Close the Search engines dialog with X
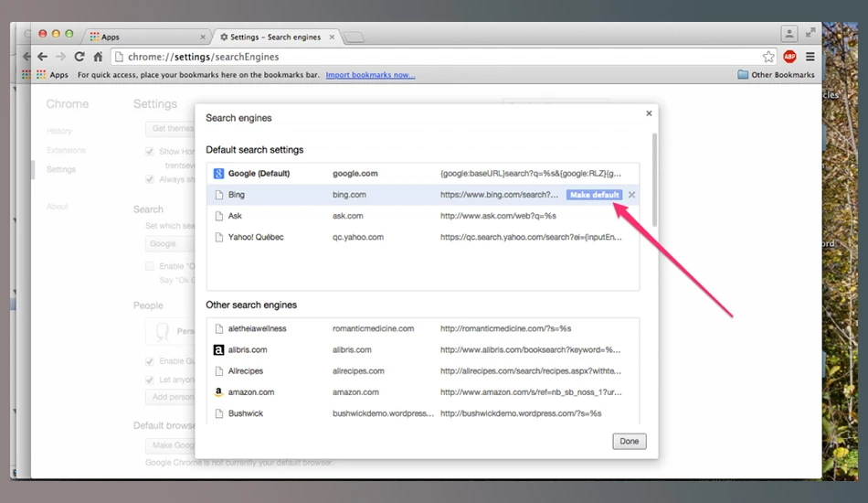The image size is (868, 503). point(649,113)
